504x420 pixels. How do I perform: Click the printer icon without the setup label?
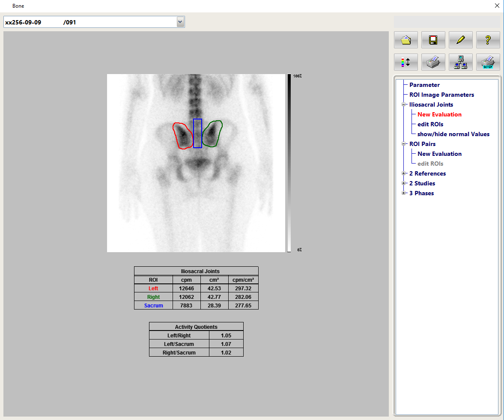coord(433,62)
